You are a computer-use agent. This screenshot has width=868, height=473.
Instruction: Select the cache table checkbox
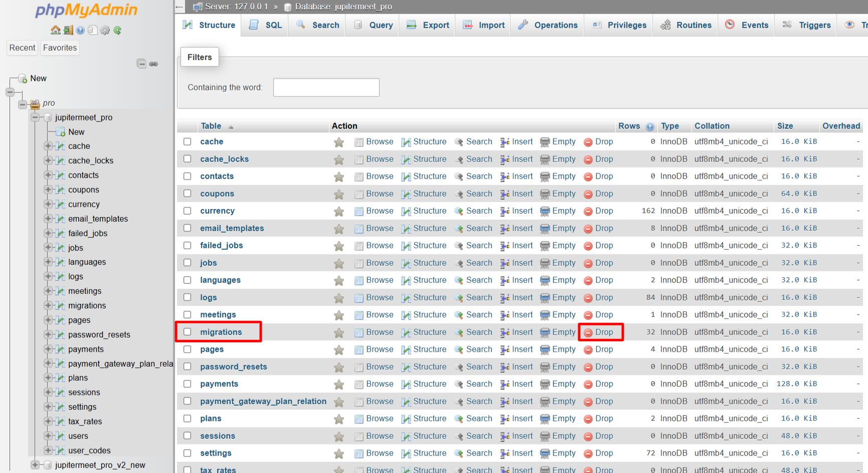(188, 142)
